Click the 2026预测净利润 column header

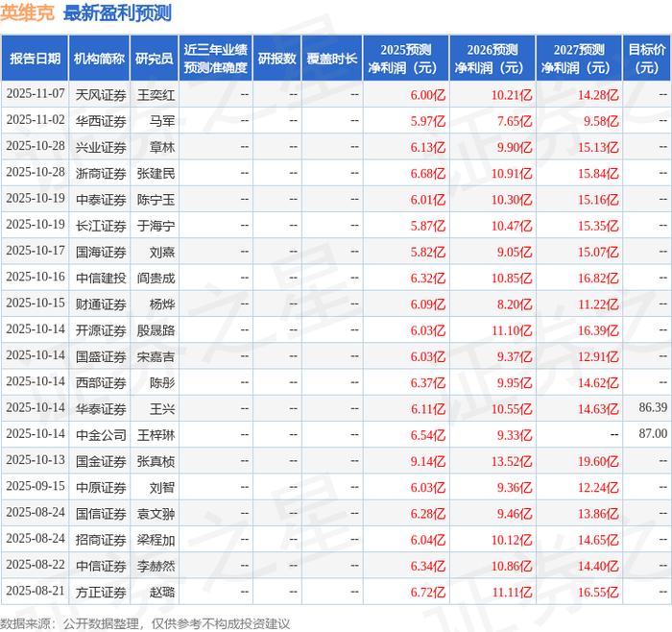click(492, 59)
